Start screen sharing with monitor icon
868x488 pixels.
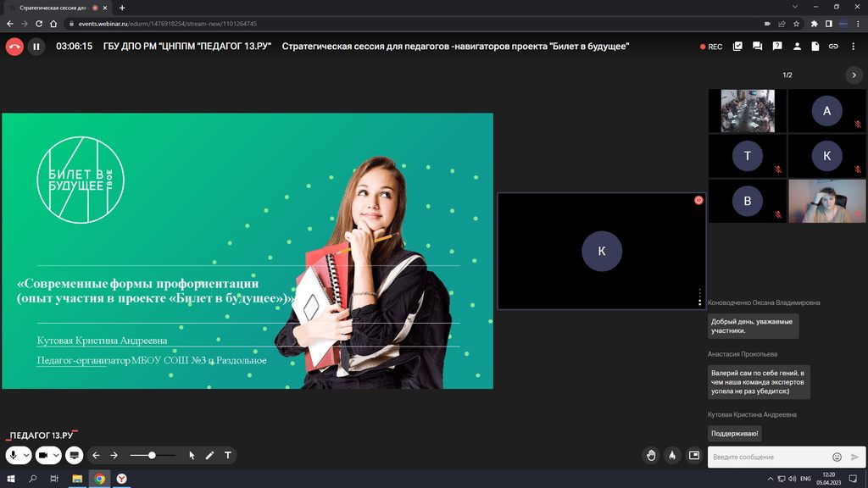point(75,455)
